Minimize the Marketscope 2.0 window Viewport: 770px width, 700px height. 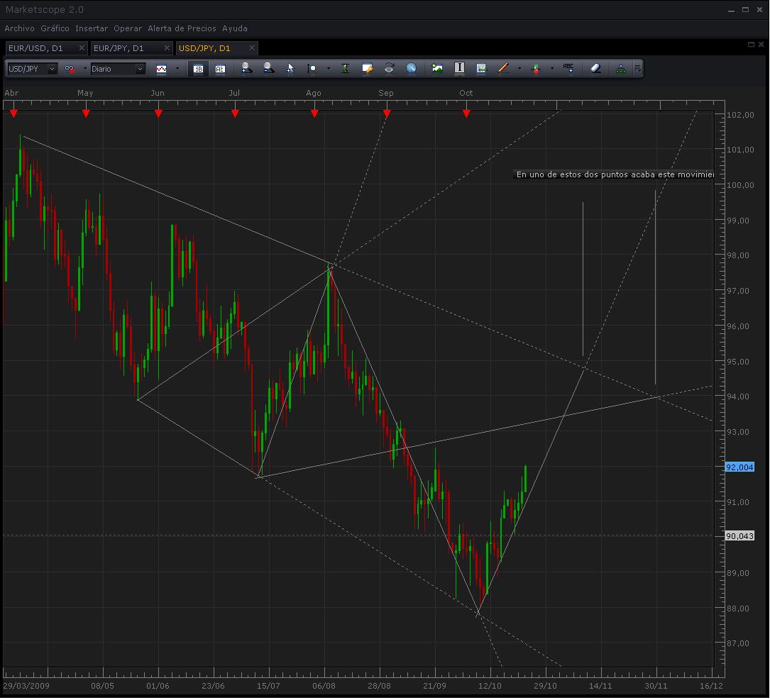[731, 10]
